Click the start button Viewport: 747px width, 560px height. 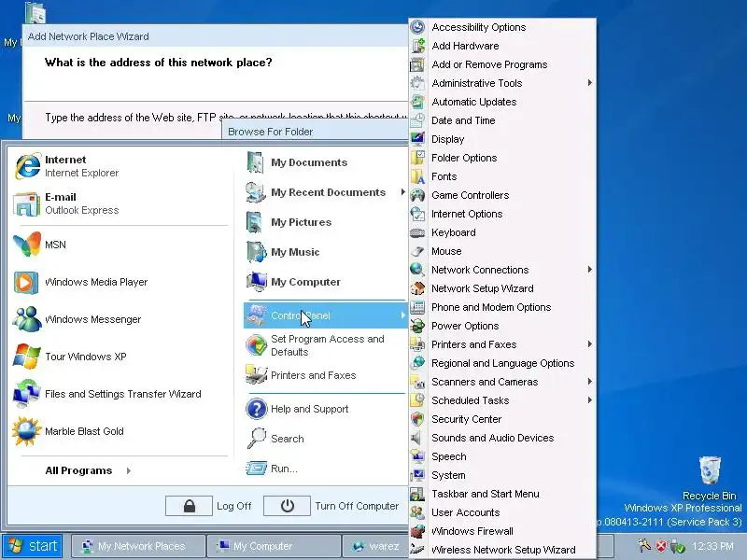point(32,546)
